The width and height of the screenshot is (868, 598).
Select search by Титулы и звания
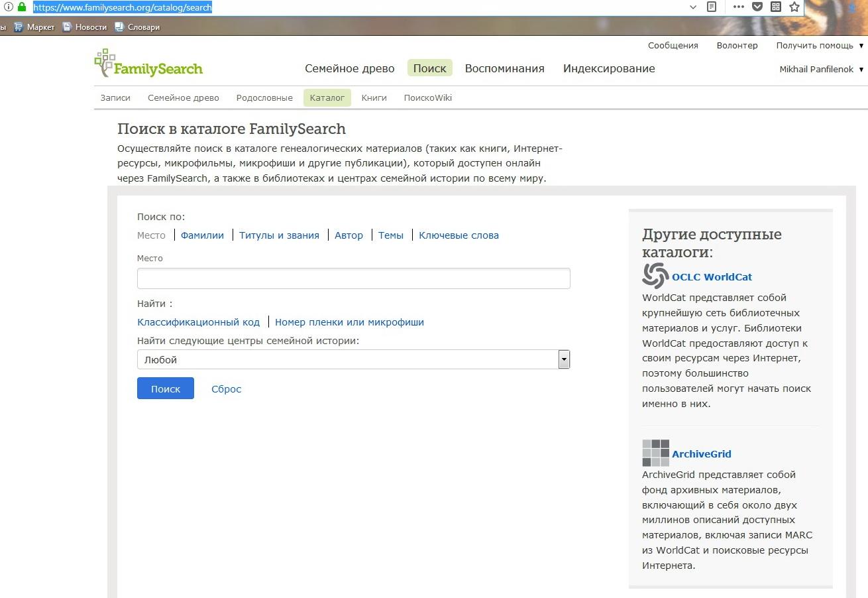[279, 235]
